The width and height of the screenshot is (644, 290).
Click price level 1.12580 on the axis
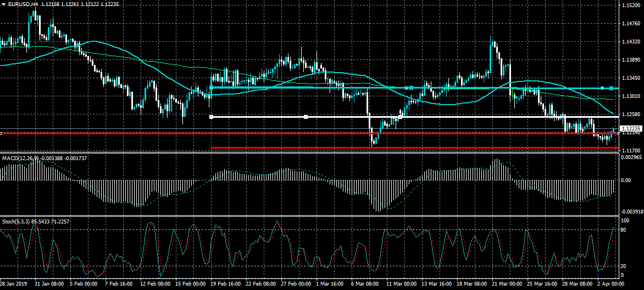(x=630, y=114)
